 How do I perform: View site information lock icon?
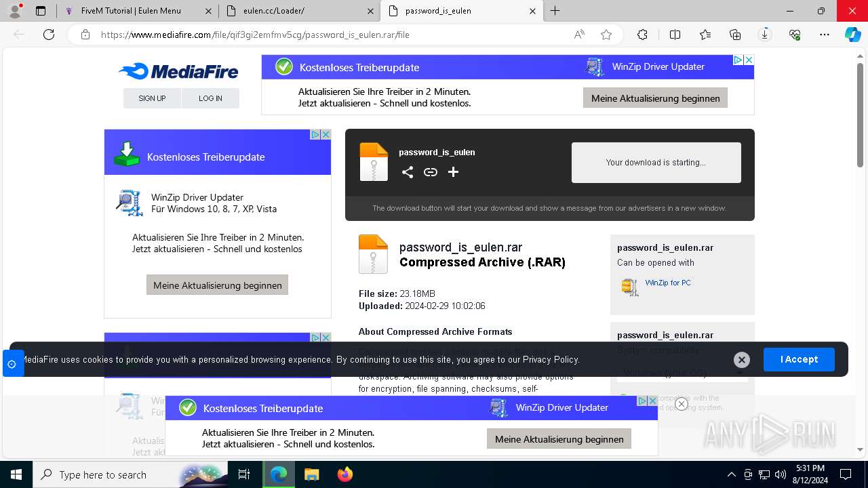85,35
